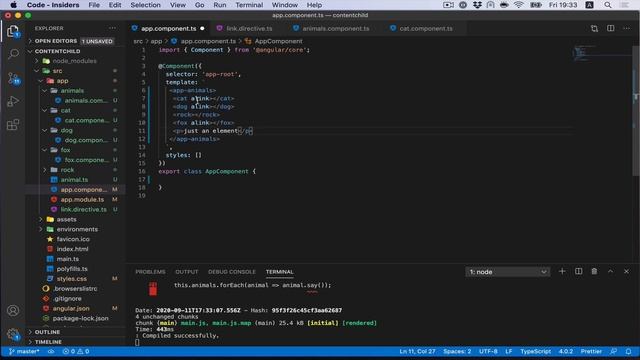The height and width of the screenshot is (360, 640).
Task: Open the Output panel tab
Action: point(187,272)
